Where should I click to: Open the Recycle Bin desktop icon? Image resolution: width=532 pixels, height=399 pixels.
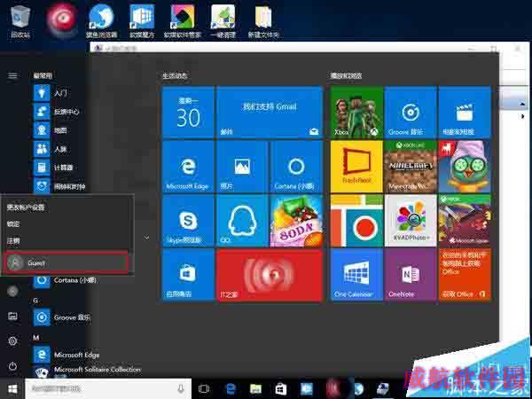[x=20, y=21]
